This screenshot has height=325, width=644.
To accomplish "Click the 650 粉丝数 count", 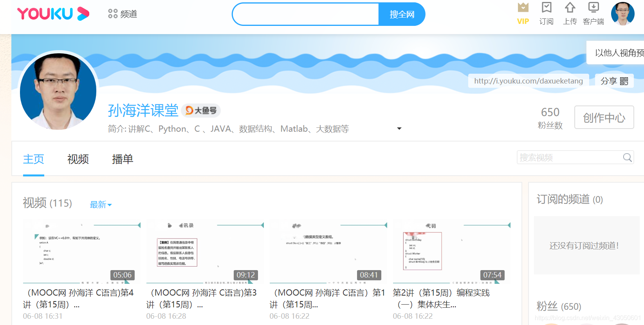I will click(x=550, y=118).
